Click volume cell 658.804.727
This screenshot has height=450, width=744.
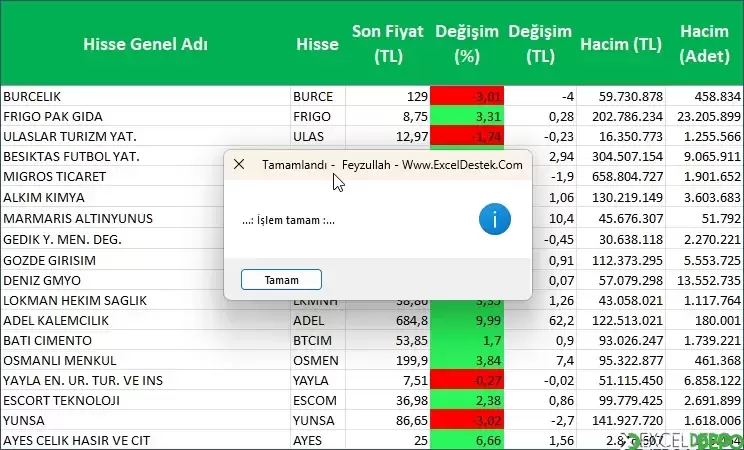[x=621, y=176]
